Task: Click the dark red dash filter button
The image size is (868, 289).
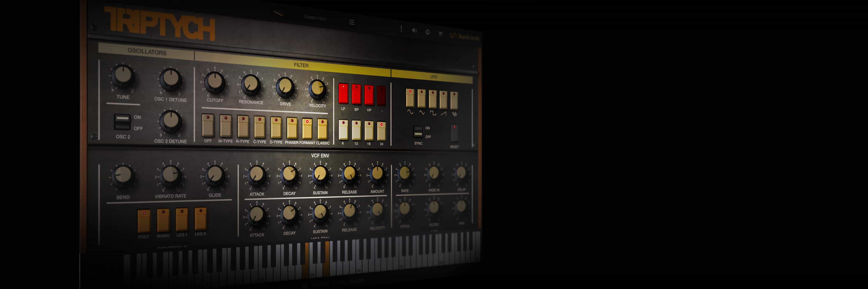Action: [x=381, y=96]
